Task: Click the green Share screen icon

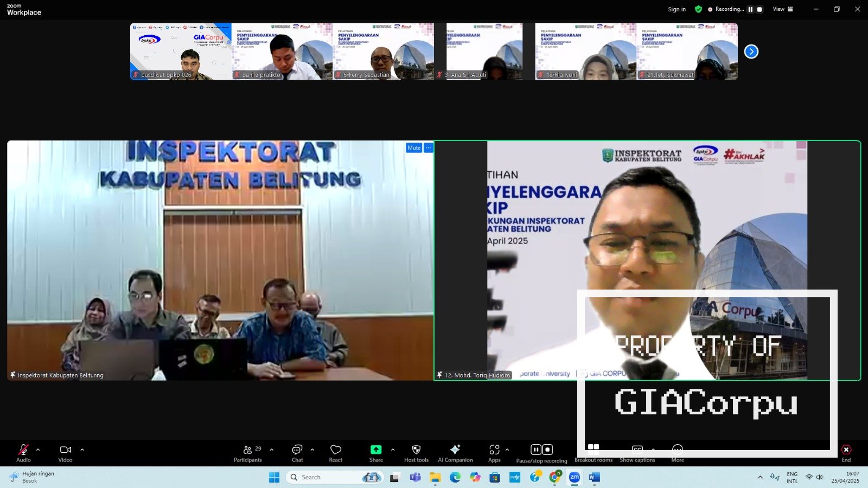Action: point(376,450)
